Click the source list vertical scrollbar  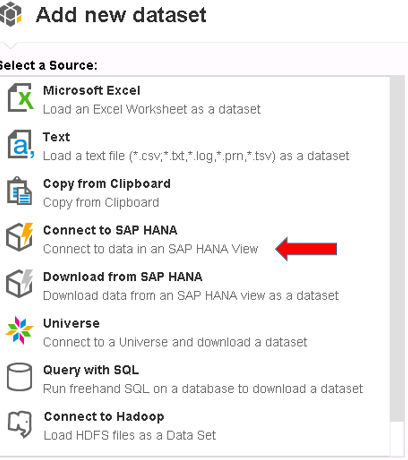coord(397,248)
